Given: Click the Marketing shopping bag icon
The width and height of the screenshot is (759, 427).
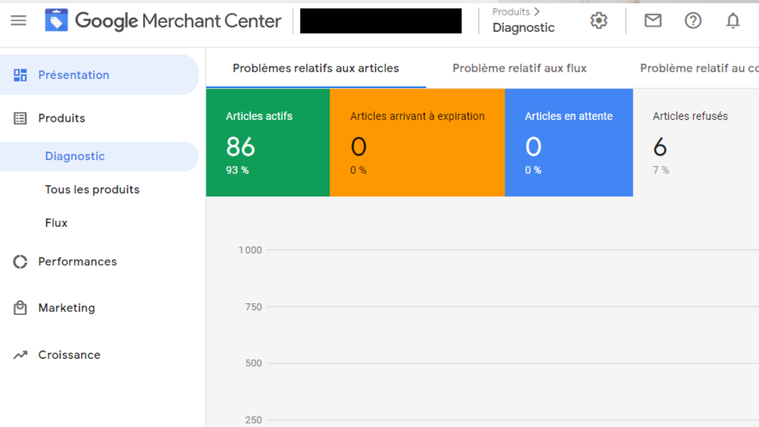Looking at the screenshot, I should pos(20,308).
